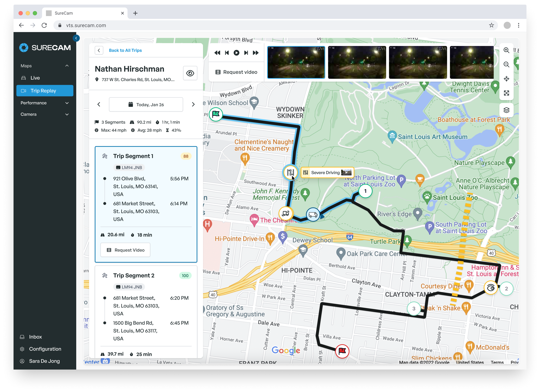This screenshot has height=392, width=540.
Task: Click the map zoom in icon
Action: point(506,50)
